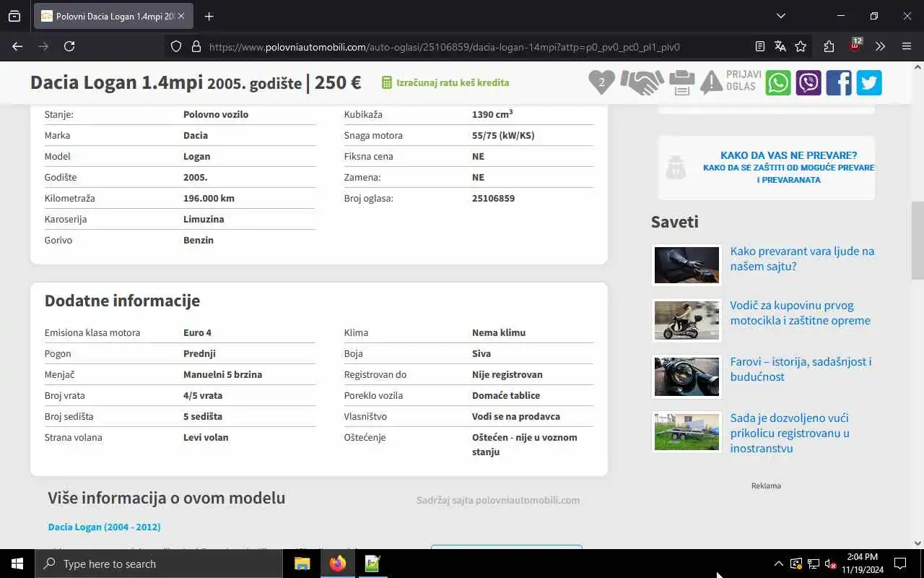Image resolution: width=924 pixels, height=578 pixels.
Task: Open Kako prevarant vara ljude article link
Action: pyautogui.click(x=802, y=259)
